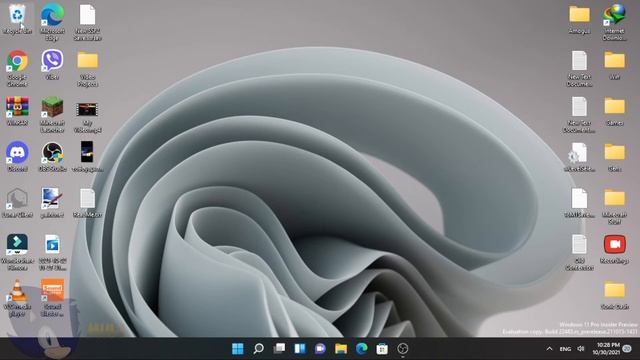Open the Google Chrome desktop shortcut
640x360 pixels.
17,68
